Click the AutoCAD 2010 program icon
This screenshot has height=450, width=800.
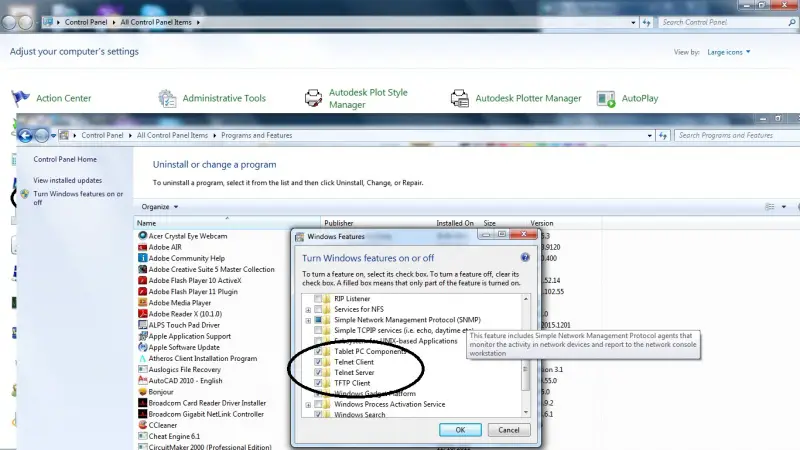142,381
